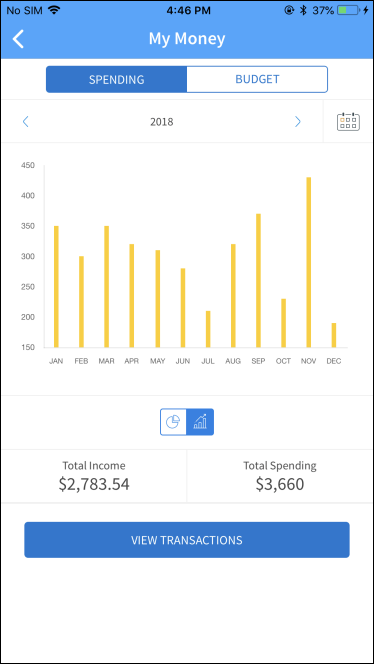374x664 pixels.
Task: Select the January spending bar
Action: [x=56, y=287]
